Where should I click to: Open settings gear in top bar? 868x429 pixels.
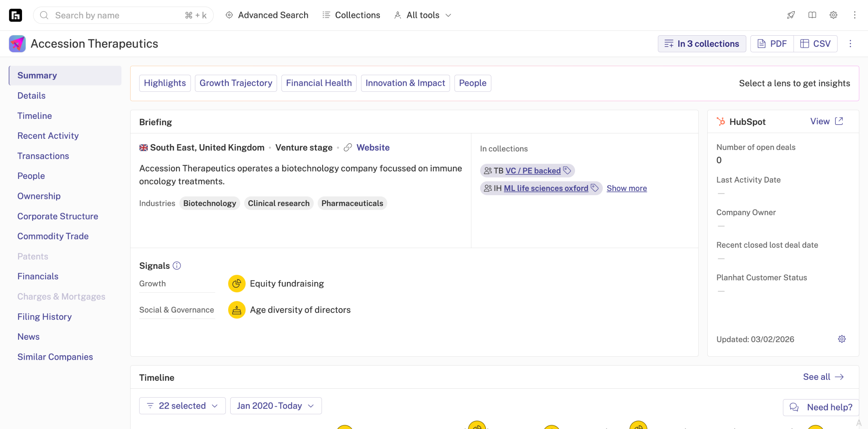tap(833, 15)
